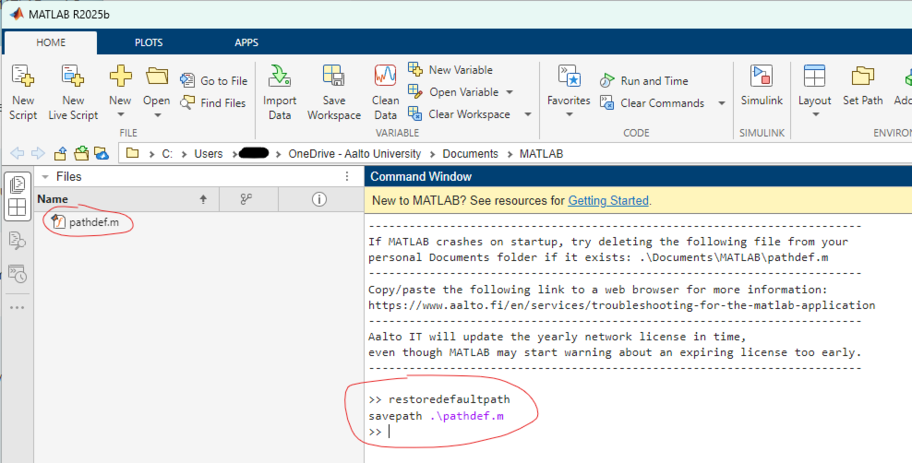This screenshot has width=912, height=463.
Task: Open the Files panel sidebar icon
Action: point(17,184)
